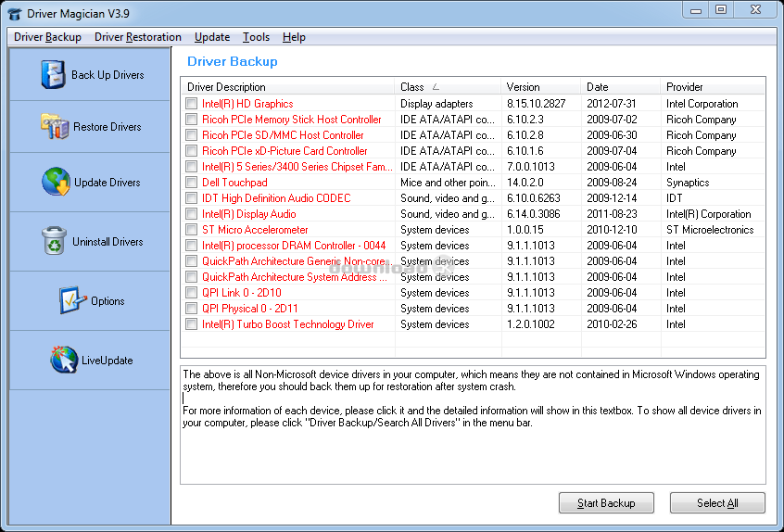Tick the IDT High Definition Audio CODEC checkbox

click(x=191, y=198)
